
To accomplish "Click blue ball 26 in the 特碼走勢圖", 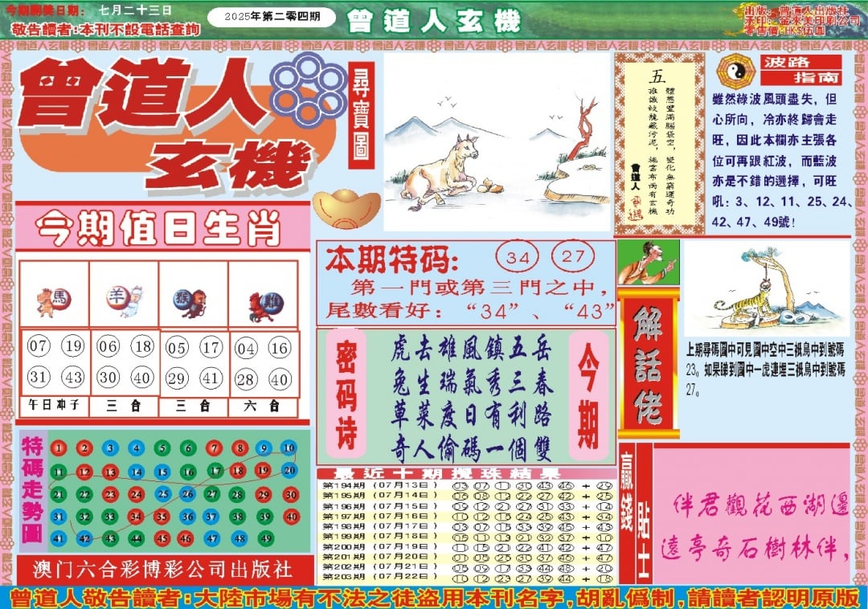I will tap(188, 494).
